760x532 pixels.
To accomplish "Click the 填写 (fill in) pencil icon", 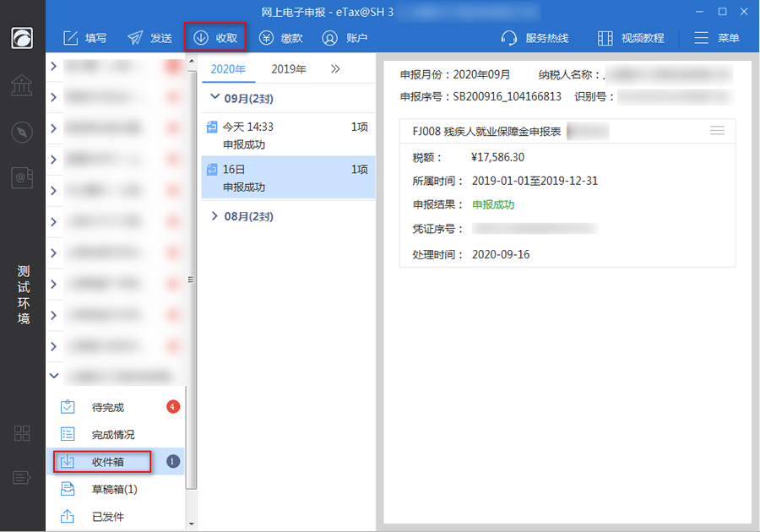I will click(x=71, y=38).
